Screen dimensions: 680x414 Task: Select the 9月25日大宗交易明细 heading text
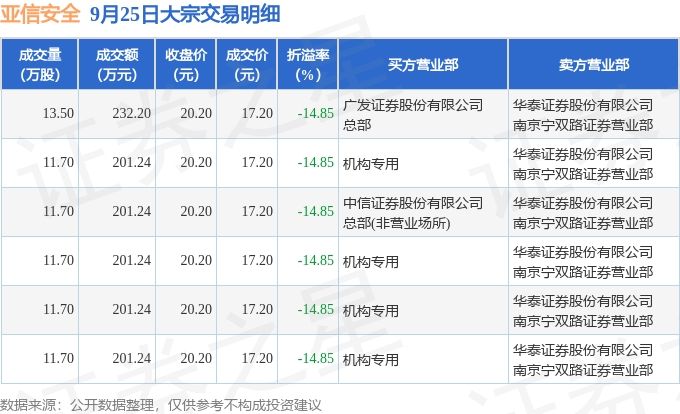[x=185, y=14]
